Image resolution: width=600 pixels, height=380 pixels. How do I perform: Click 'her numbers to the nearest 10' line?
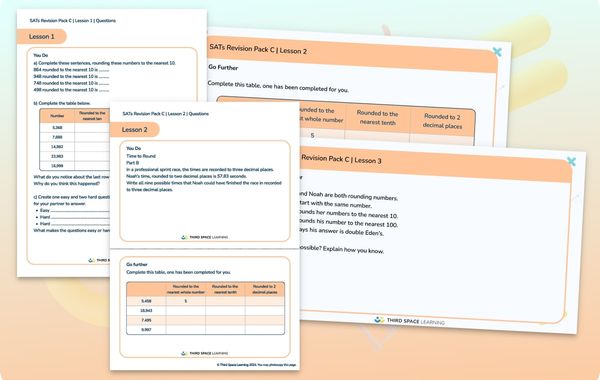point(349,214)
